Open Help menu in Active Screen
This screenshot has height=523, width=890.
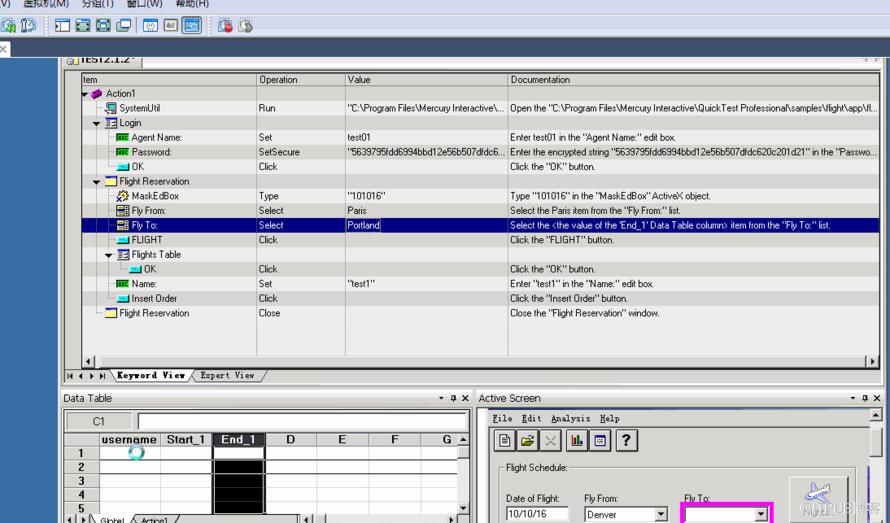point(610,419)
